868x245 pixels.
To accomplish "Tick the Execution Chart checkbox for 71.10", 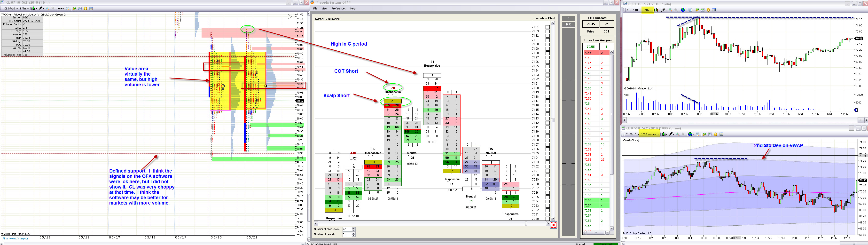I will [547, 132].
